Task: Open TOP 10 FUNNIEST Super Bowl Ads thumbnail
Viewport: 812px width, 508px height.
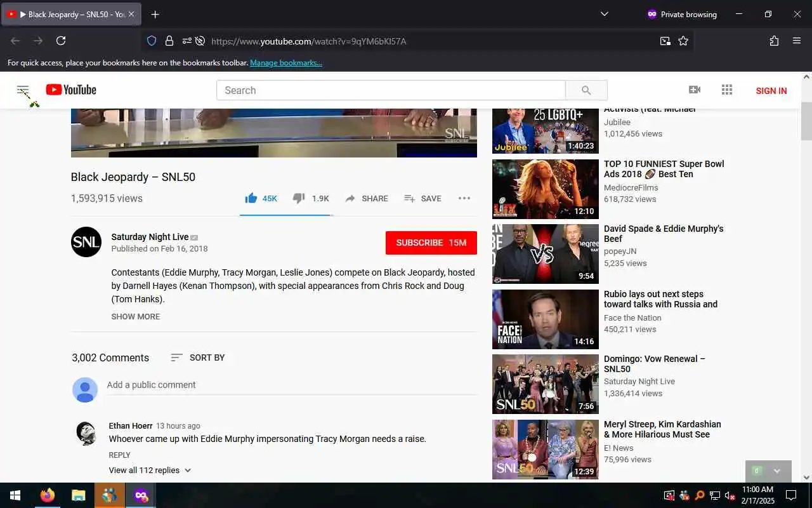Action: point(546,189)
